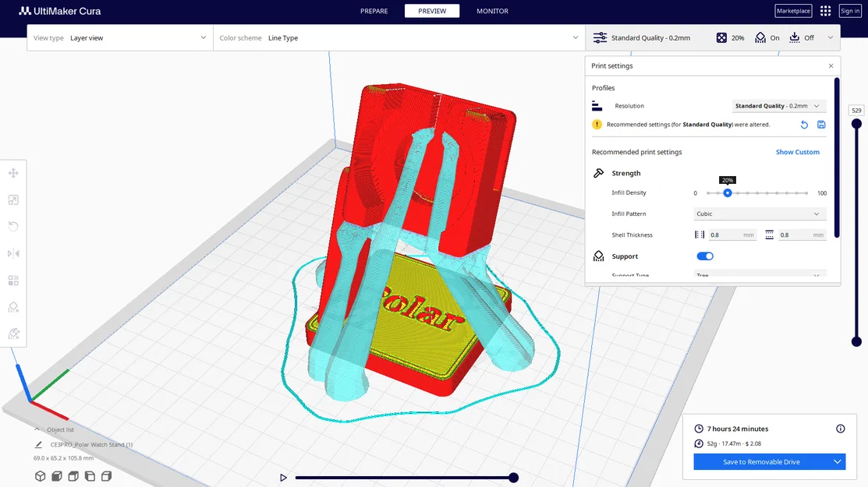The height and width of the screenshot is (487, 868).
Task: Click the bottom tool icon in left toolbar
Action: [x=13, y=333]
